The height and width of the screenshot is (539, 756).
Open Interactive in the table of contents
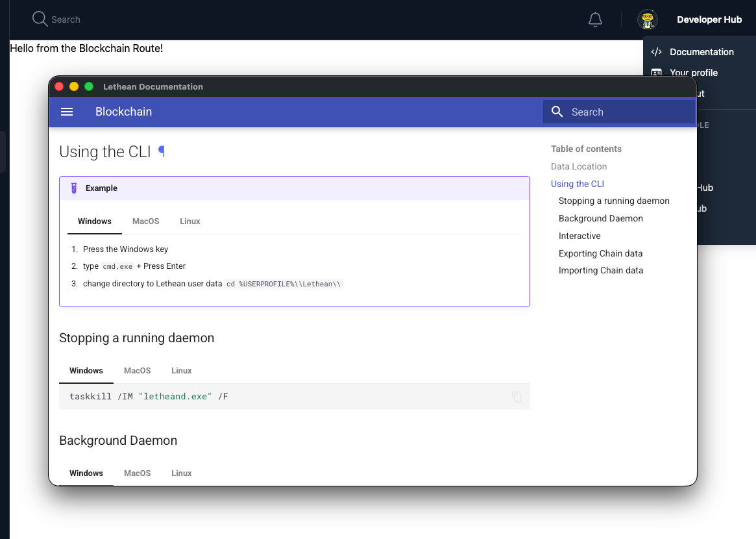click(x=579, y=236)
